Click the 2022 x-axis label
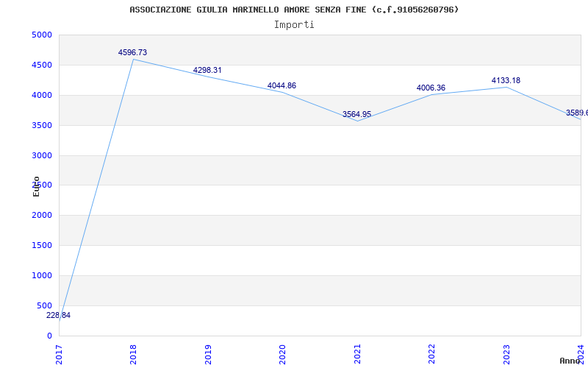Image resolution: width=588 pixels, height=368 pixels. coord(431,354)
